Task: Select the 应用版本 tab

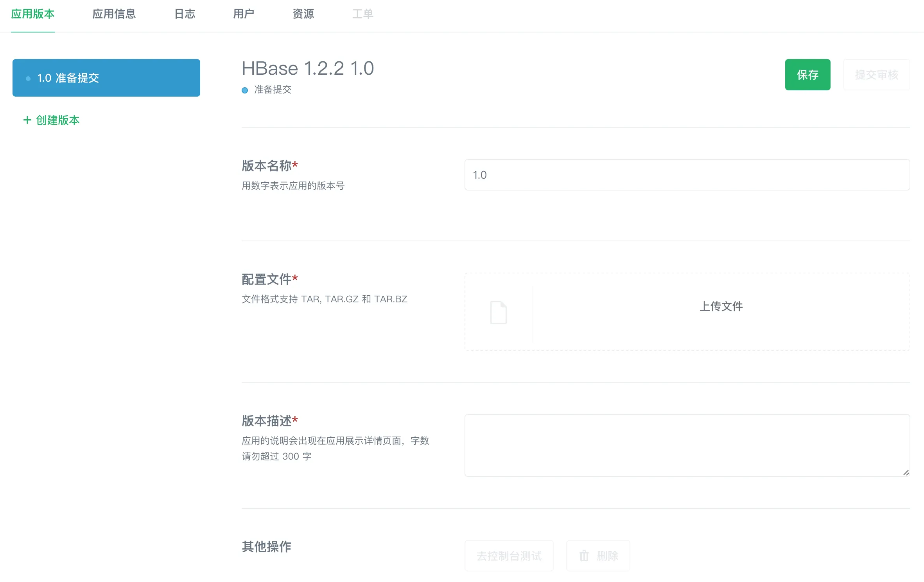Action: (33, 14)
